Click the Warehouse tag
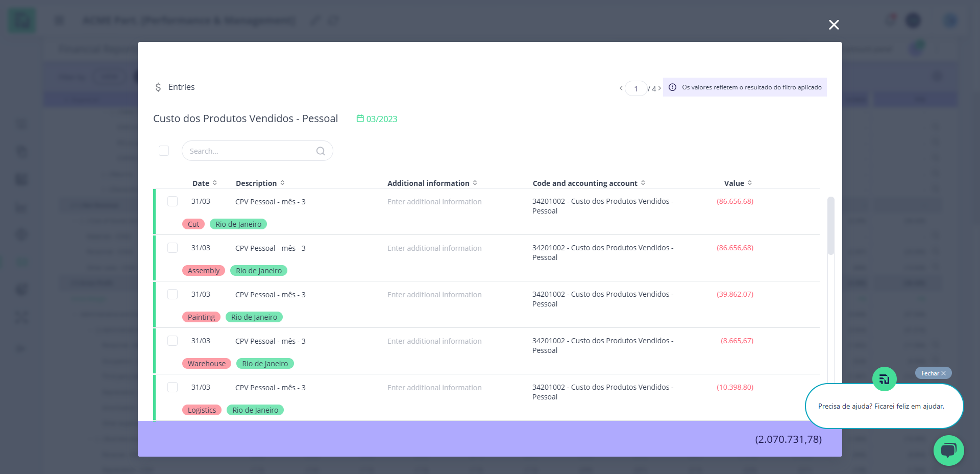The image size is (980, 474). [x=207, y=364]
